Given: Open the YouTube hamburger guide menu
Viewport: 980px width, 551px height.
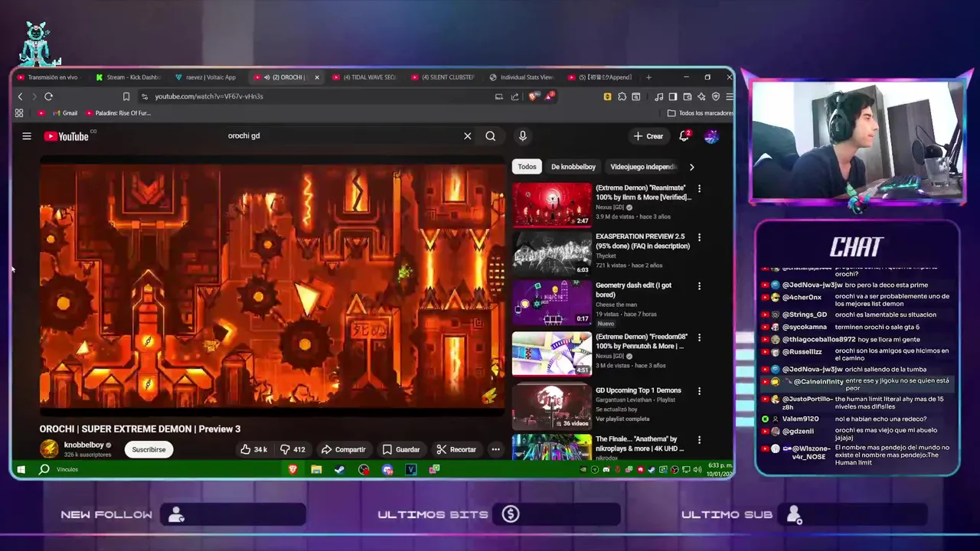Looking at the screenshot, I should point(27,136).
